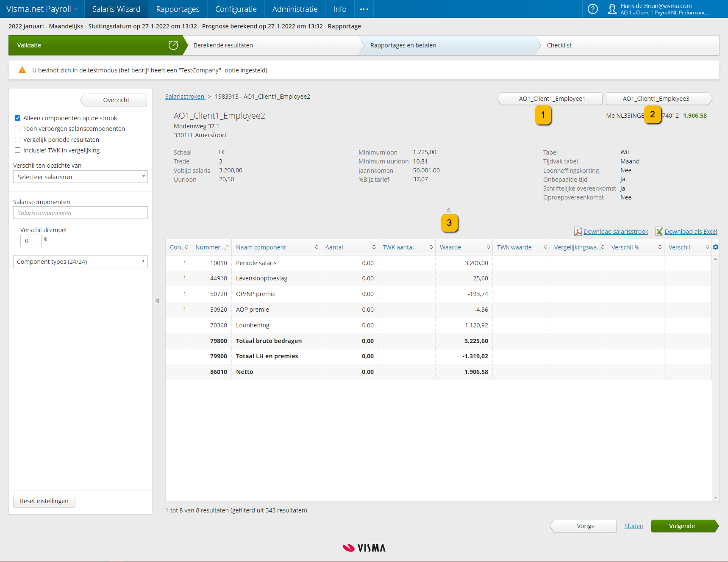Click the user profile icon in header

tap(612, 9)
